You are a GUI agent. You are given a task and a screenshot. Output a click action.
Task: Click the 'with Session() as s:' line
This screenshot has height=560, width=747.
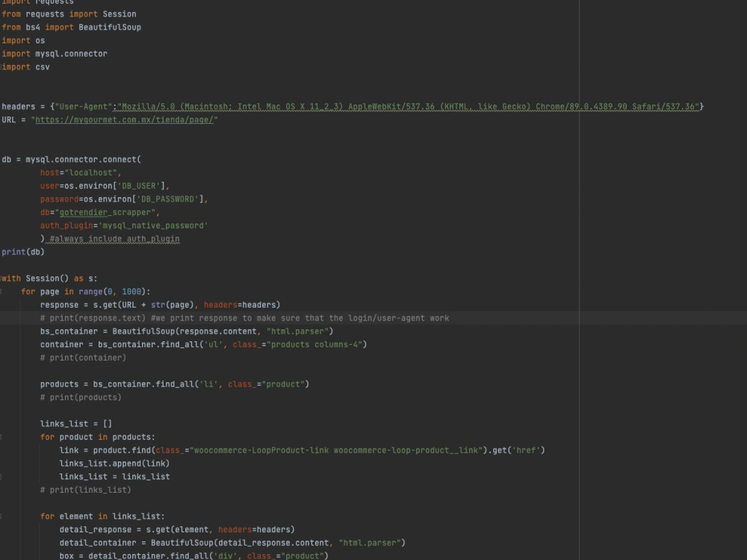(49, 279)
